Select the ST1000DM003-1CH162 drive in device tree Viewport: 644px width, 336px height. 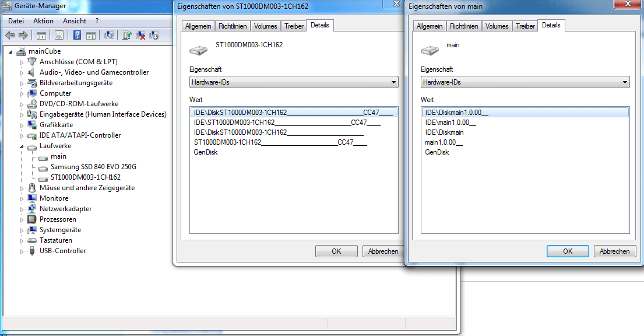pos(86,177)
